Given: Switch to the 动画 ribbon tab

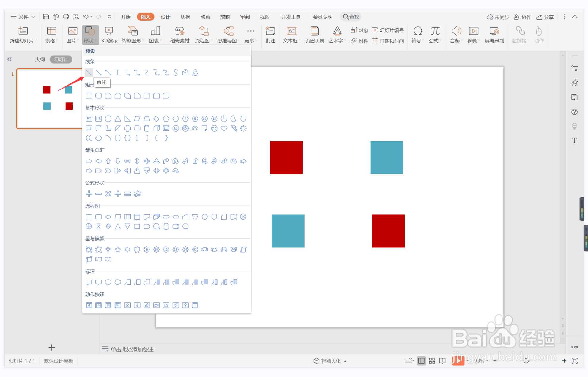Looking at the screenshot, I should click(x=205, y=17).
